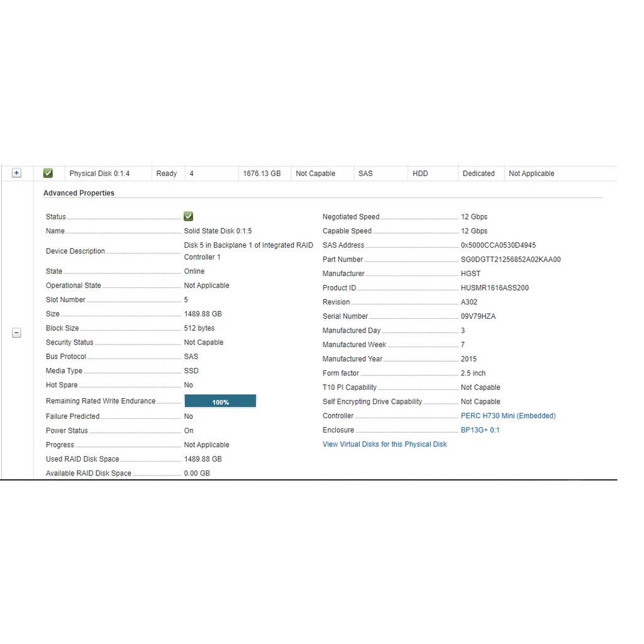
Task: Expand the Physical Disk 0:1:4 row
Action: 17,174
